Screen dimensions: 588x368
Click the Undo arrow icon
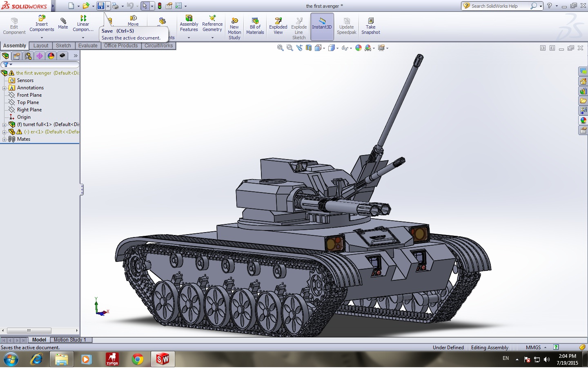130,6
